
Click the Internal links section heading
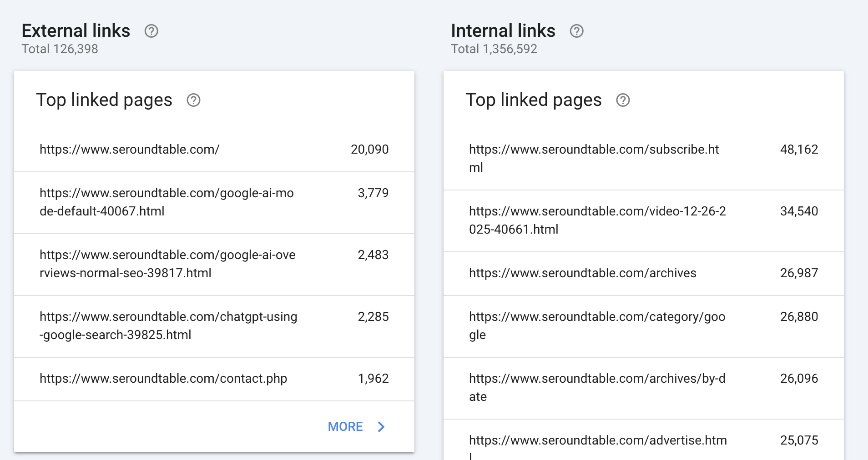(x=503, y=31)
